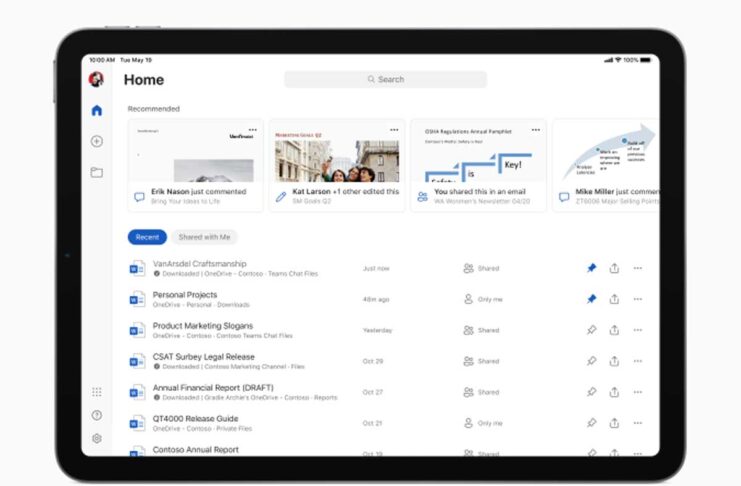Image resolution: width=741 pixels, height=486 pixels.
Task: Click Shared status of VanArsdel Craftsmanship
Action: pyautogui.click(x=481, y=268)
